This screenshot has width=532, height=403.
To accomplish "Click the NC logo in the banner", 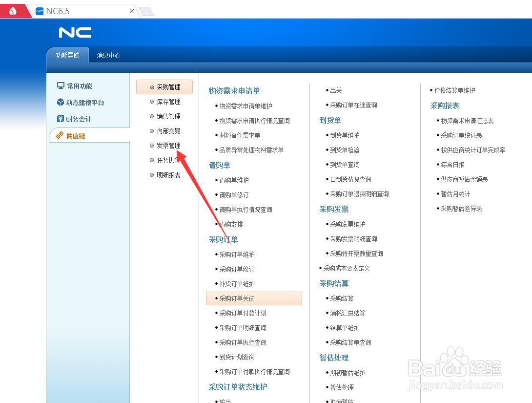I will coord(75,32).
